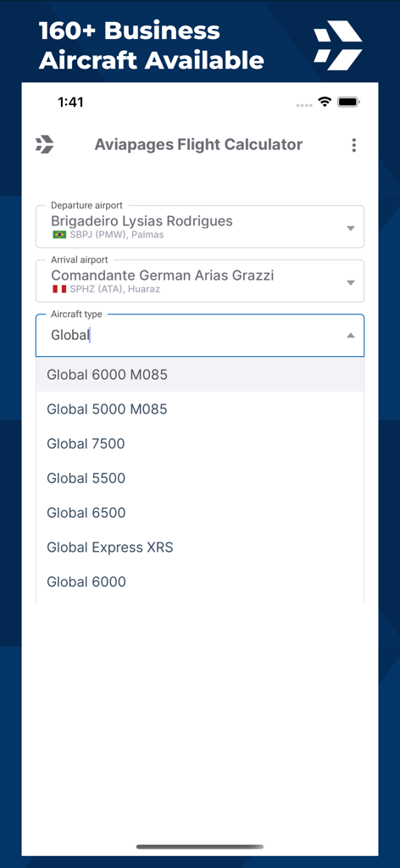
Task: Select Global 5000 M085 from list
Action: (x=200, y=409)
